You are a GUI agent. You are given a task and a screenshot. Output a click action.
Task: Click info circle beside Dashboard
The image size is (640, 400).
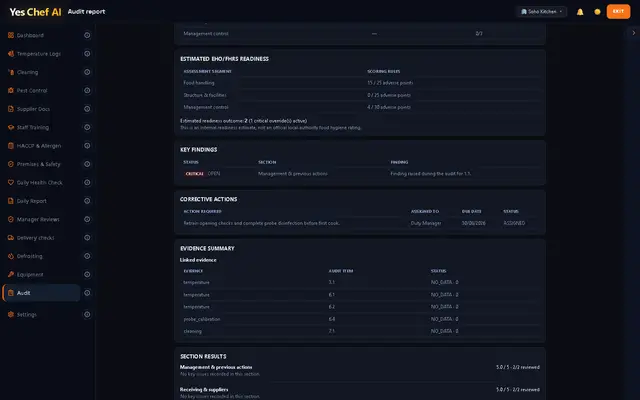coord(87,35)
